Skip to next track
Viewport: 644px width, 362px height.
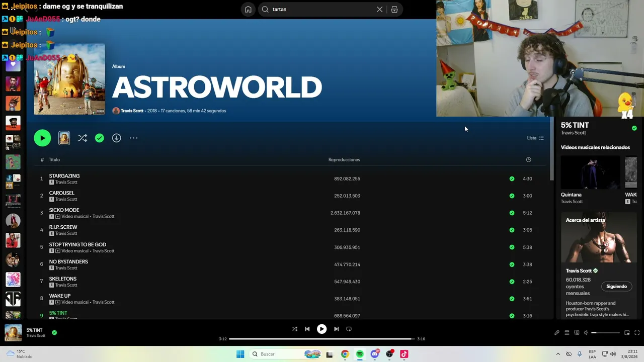[x=336, y=329]
